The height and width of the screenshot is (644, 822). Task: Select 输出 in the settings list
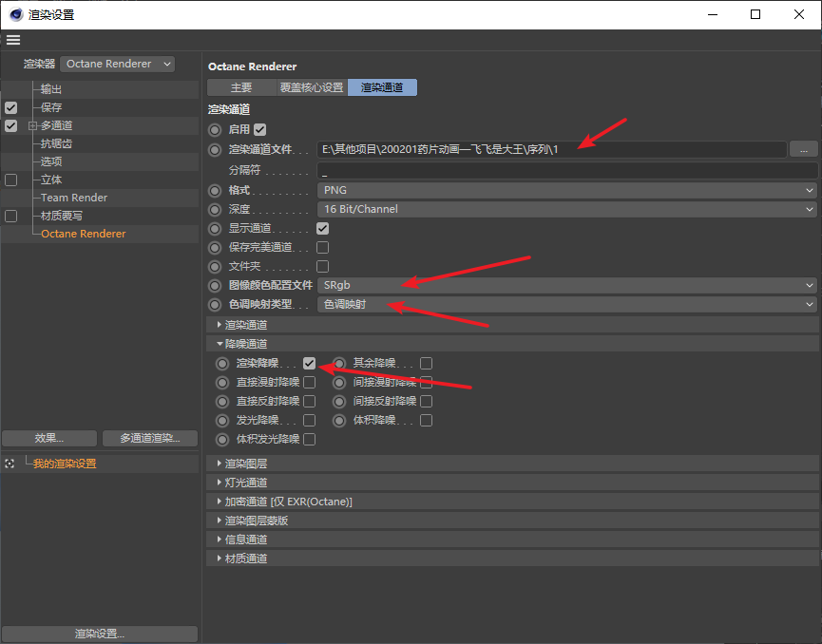tap(51, 89)
